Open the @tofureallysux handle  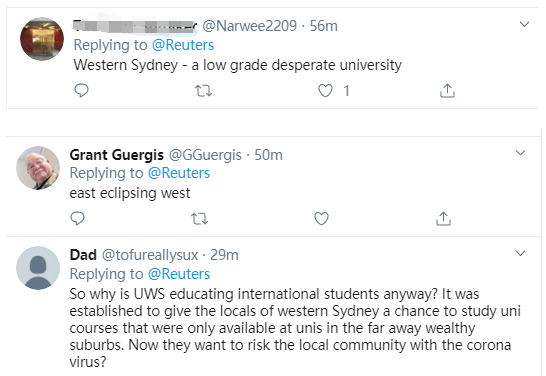click(150, 255)
